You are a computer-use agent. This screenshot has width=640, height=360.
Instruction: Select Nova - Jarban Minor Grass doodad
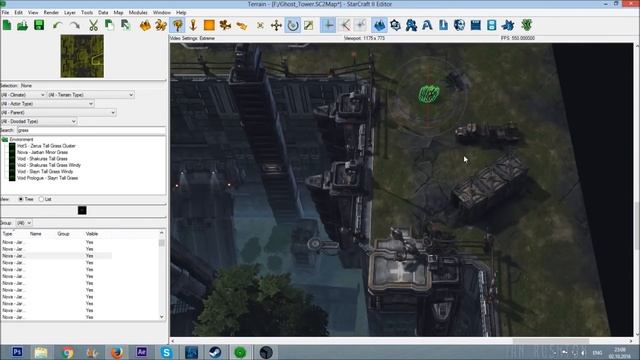click(x=42, y=152)
